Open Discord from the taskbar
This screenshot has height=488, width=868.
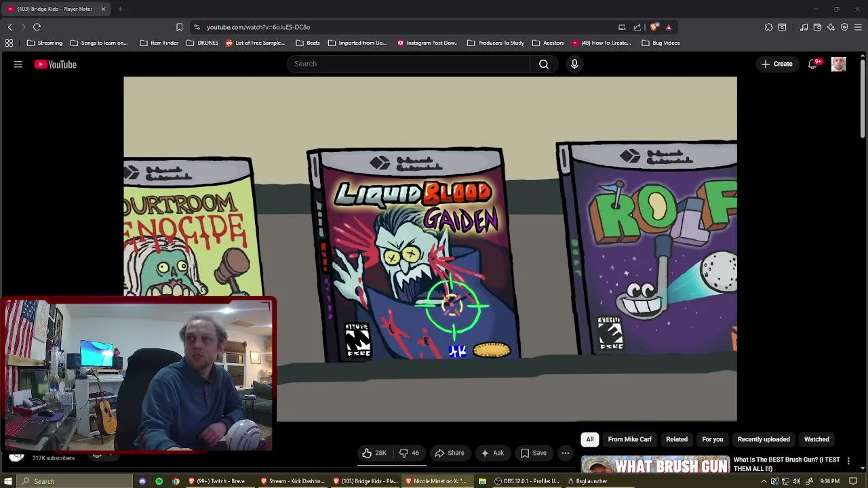pyautogui.click(x=142, y=481)
